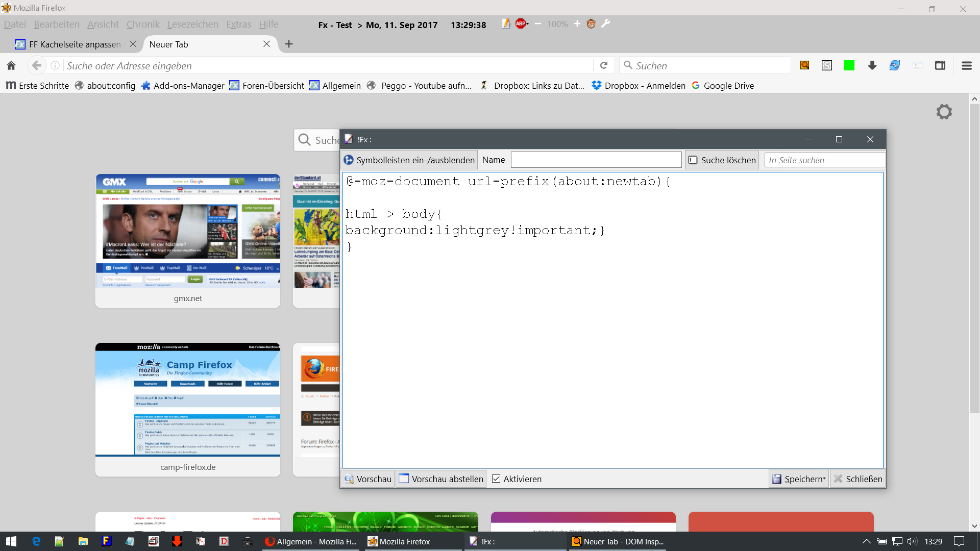980x551 pixels.
Task: Reload the page with refresh icon
Action: [604, 65]
